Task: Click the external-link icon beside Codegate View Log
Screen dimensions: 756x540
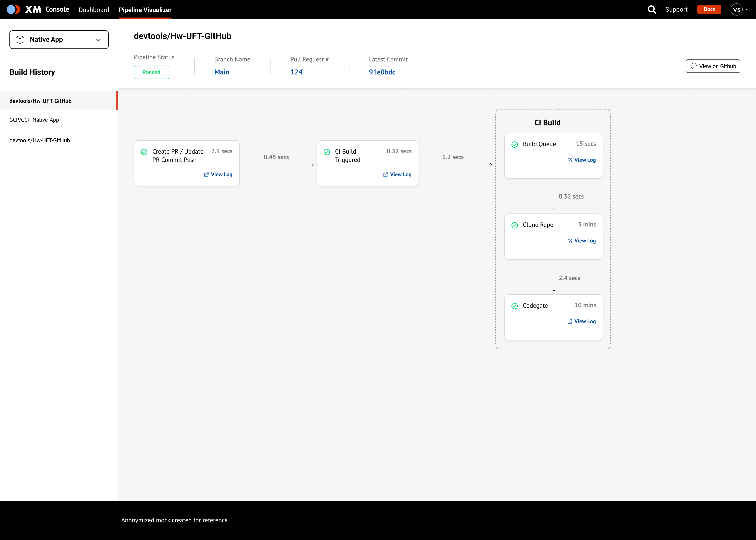Action: tap(570, 322)
